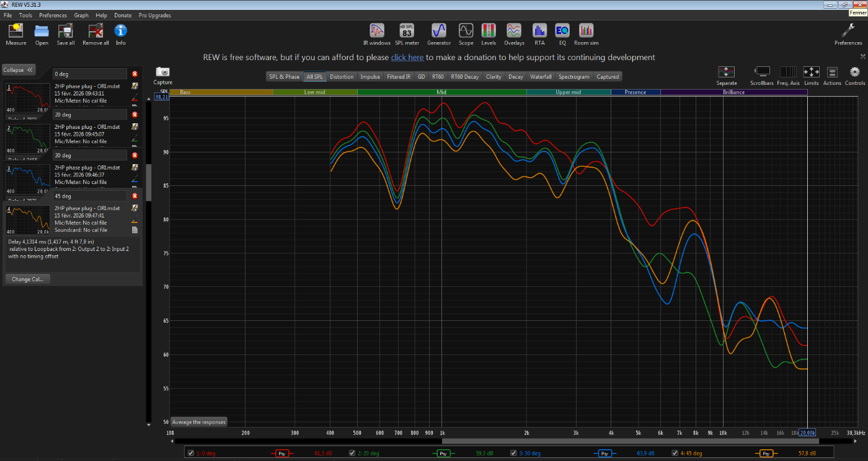Open graph Controls gear icon

click(x=855, y=75)
